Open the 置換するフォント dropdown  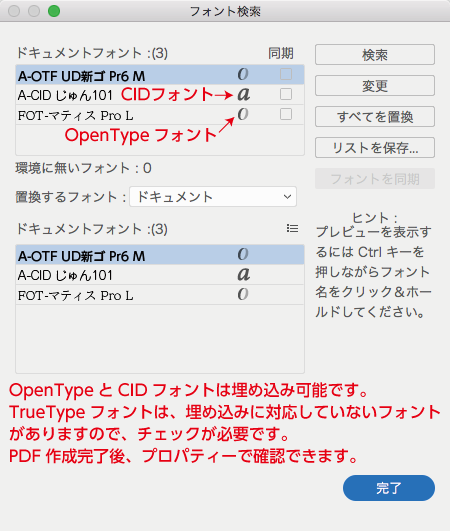(x=213, y=196)
